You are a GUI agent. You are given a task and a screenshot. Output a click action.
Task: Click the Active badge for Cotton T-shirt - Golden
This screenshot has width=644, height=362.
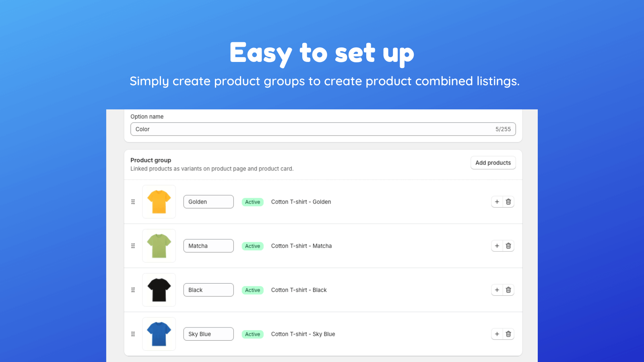pyautogui.click(x=252, y=202)
